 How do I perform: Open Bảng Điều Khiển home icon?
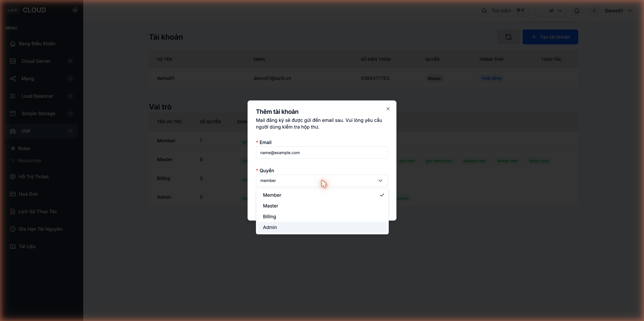click(13, 43)
